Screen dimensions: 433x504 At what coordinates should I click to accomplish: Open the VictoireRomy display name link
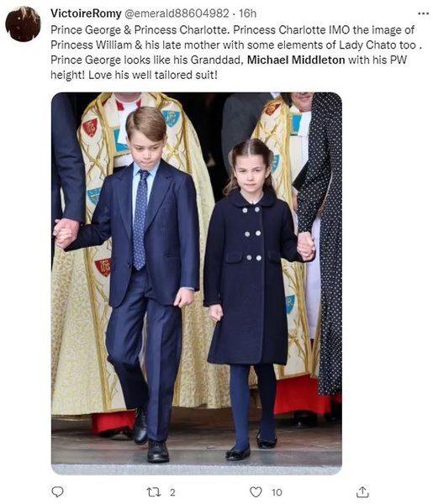point(86,13)
